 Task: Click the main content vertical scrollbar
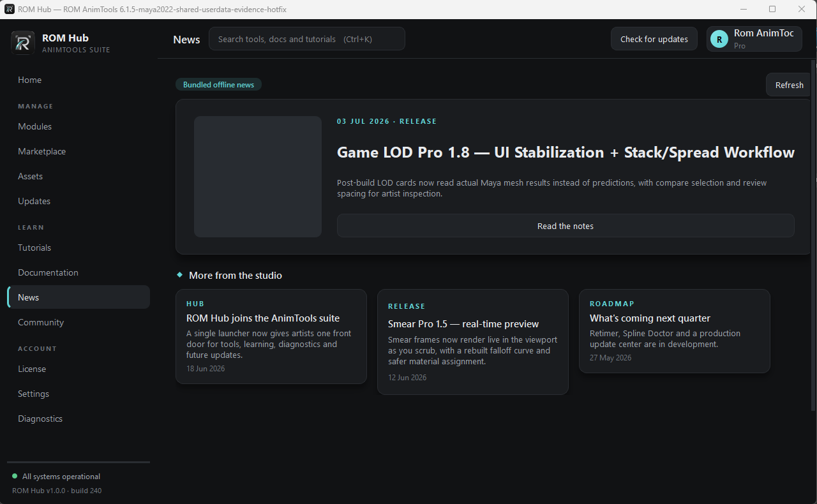813,235
